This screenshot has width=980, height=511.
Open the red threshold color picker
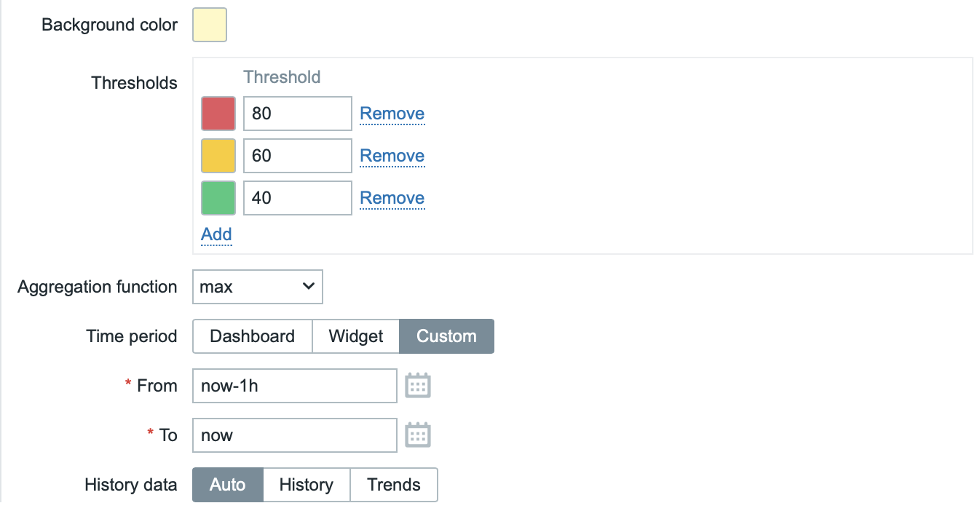pos(218,114)
